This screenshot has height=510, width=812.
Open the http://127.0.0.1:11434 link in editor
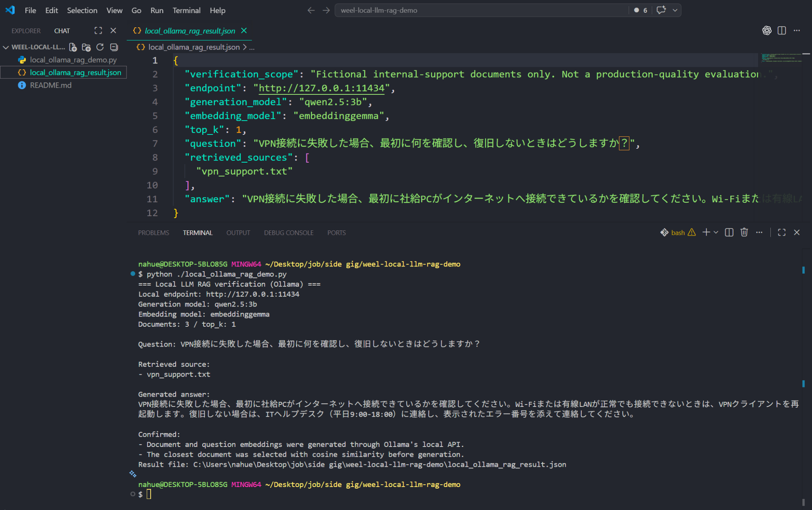coord(322,88)
